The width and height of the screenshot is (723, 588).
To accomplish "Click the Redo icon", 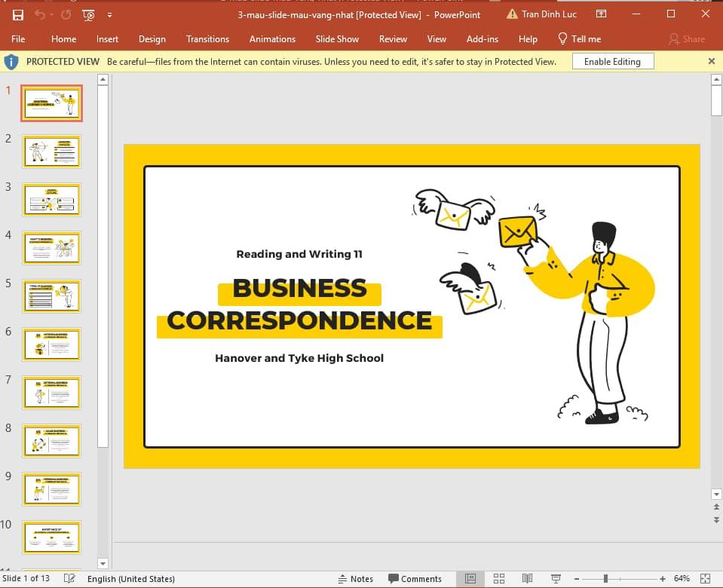I will 66,14.
